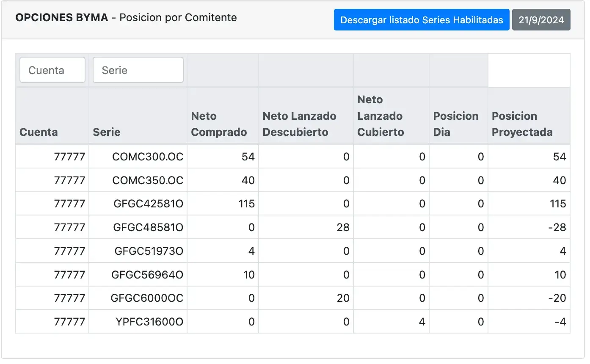The height and width of the screenshot is (364, 590).
Task: Click the GFGC42581O series cell
Action: pos(148,204)
